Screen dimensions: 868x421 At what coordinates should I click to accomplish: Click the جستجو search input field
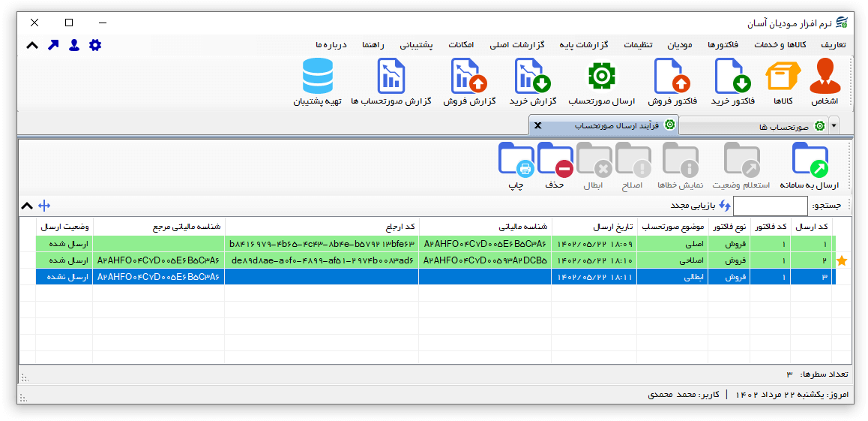click(x=770, y=205)
